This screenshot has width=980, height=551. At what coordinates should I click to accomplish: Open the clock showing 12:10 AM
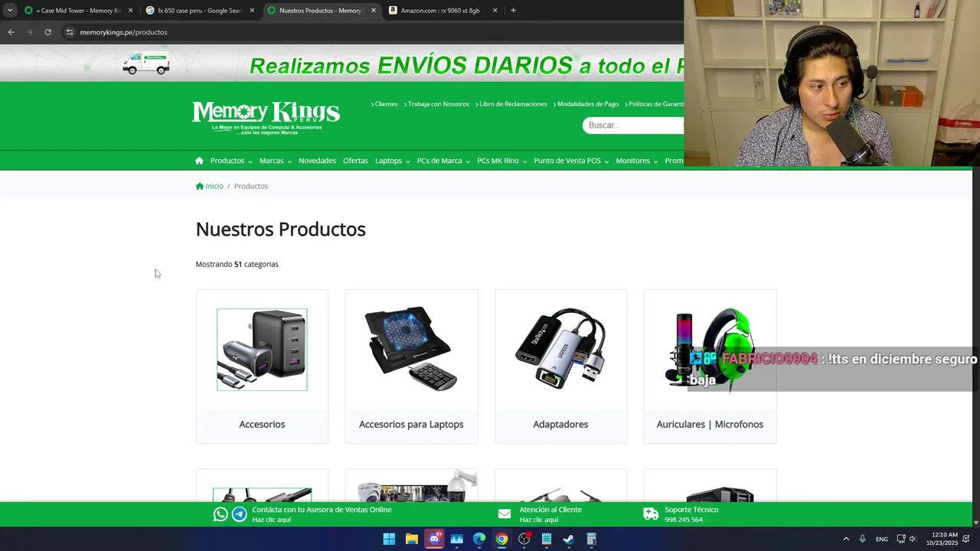click(942, 539)
